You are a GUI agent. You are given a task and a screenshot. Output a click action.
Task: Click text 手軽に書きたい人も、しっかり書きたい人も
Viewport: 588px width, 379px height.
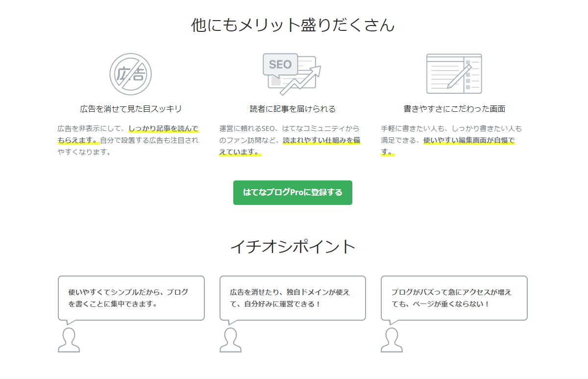(x=451, y=129)
